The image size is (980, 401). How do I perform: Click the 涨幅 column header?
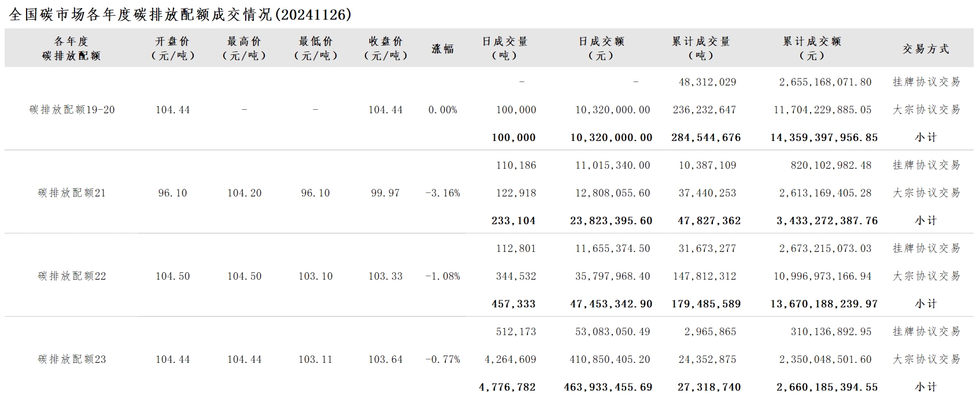pos(443,49)
